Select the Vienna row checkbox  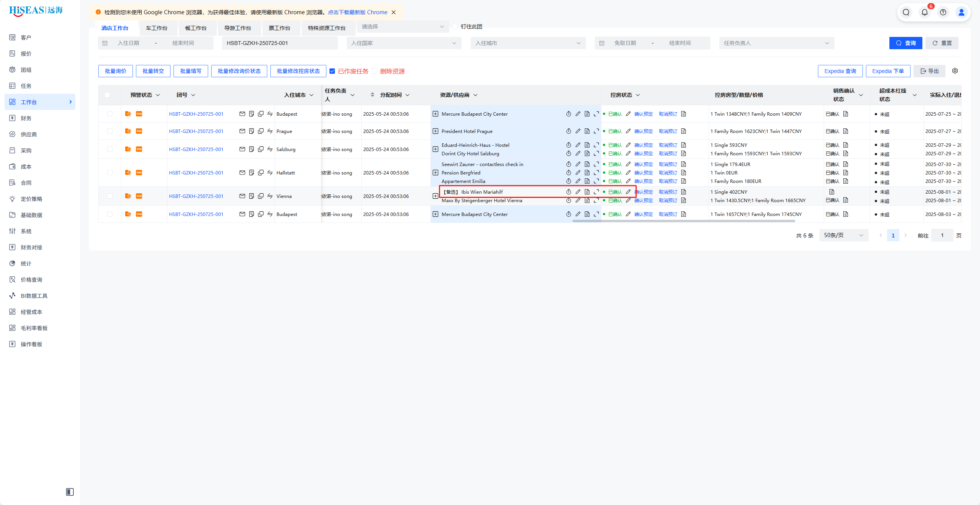tap(110, 196)
